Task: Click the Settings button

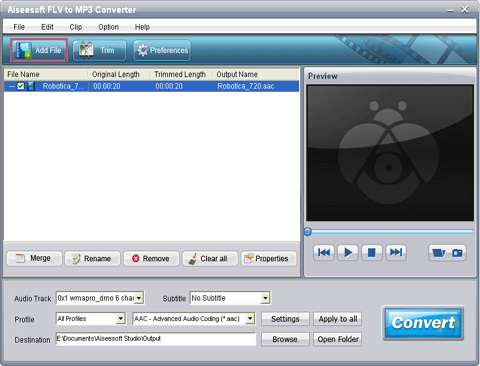Action: point(285,319)
